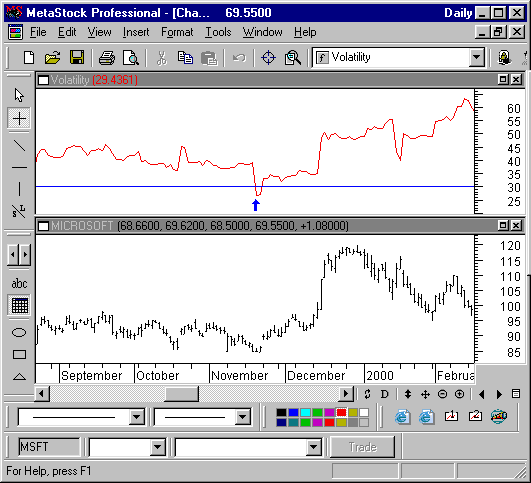Screen dimensions: 531x483
Task: Select the crosshair plus tool
Action: 19,118
